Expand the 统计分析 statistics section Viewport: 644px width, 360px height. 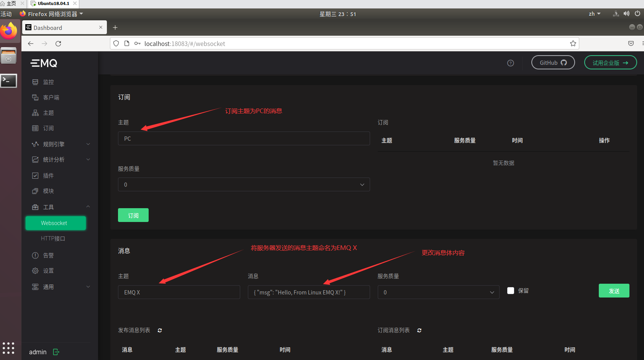pyautogui.click(x=35, y=159)
